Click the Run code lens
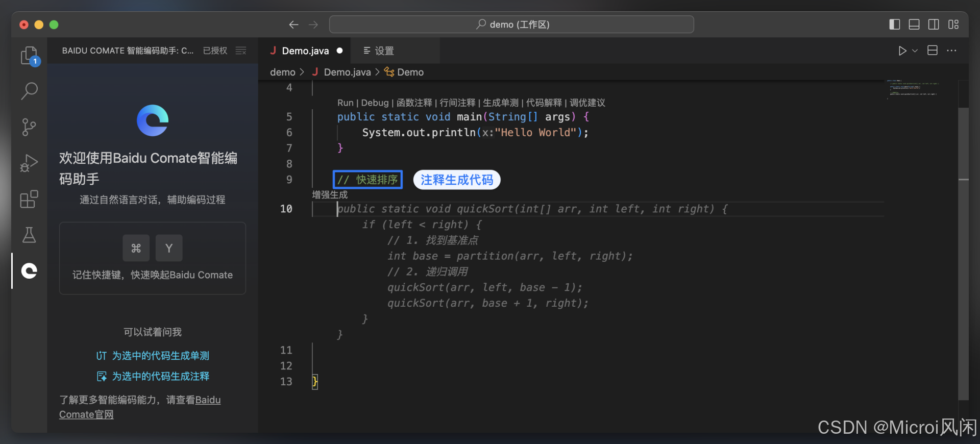 (345, 103)
